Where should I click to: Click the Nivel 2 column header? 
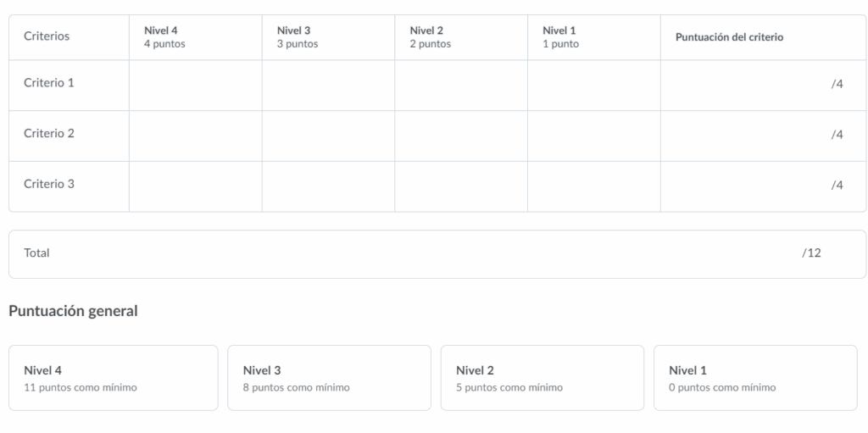[431, 36]
